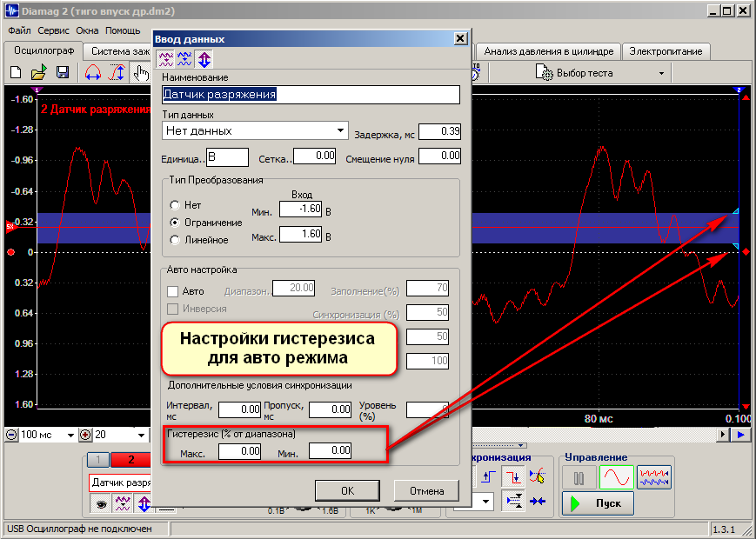Select single sine waveform display mode
Screen dimensions: 756x539
point(617,478)
